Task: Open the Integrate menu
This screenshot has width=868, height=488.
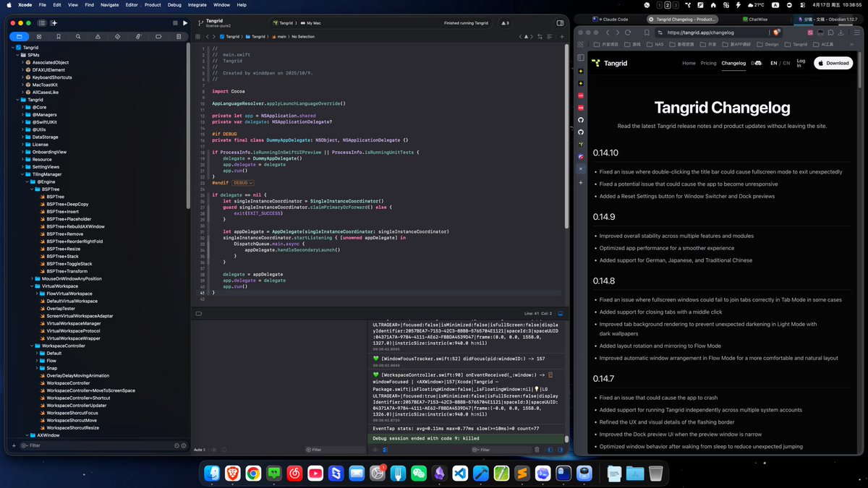Action: [197, 4]
